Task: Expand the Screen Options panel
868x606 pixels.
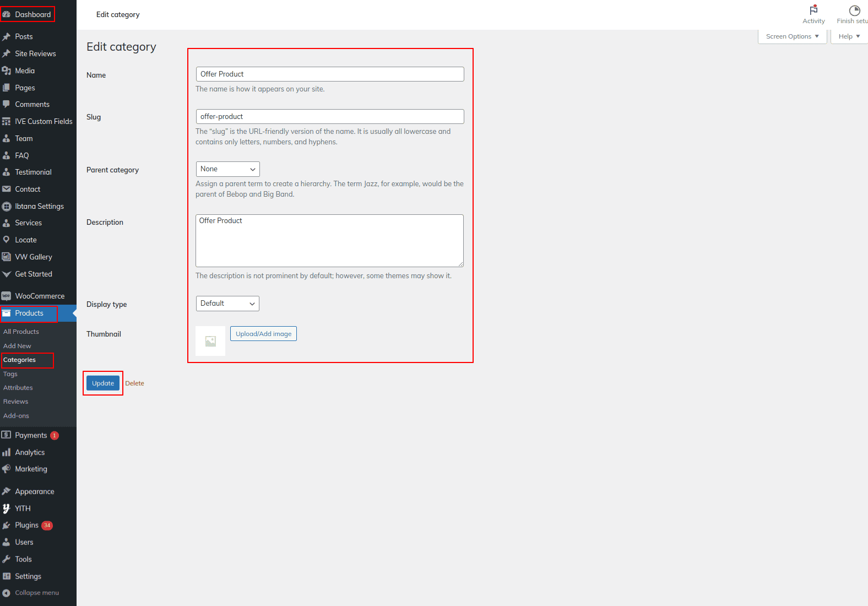Action: point(792,36)
